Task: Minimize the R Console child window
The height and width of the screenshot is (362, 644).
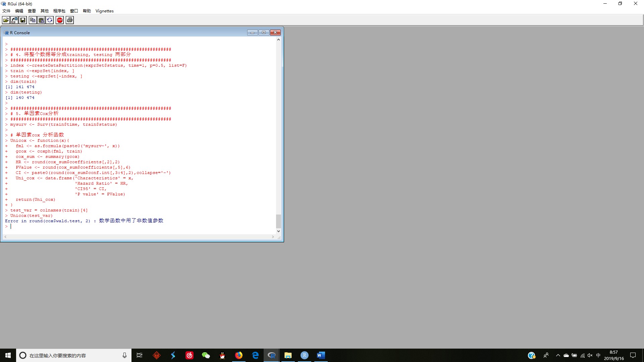Action: click(x=253, y=33)
